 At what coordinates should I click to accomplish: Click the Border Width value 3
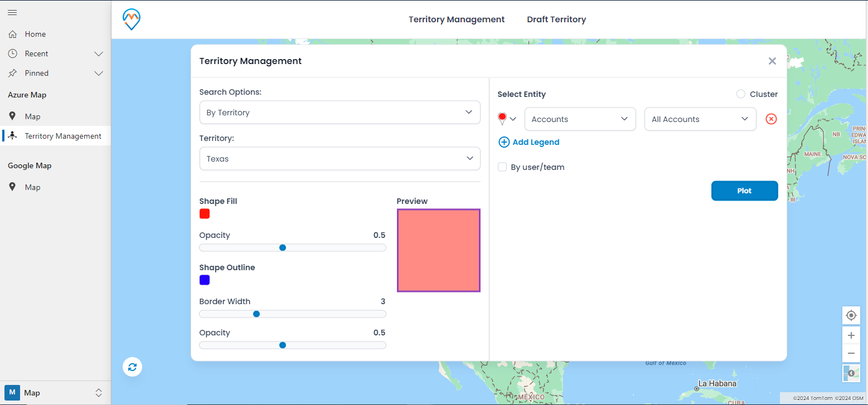coord(383,301)
